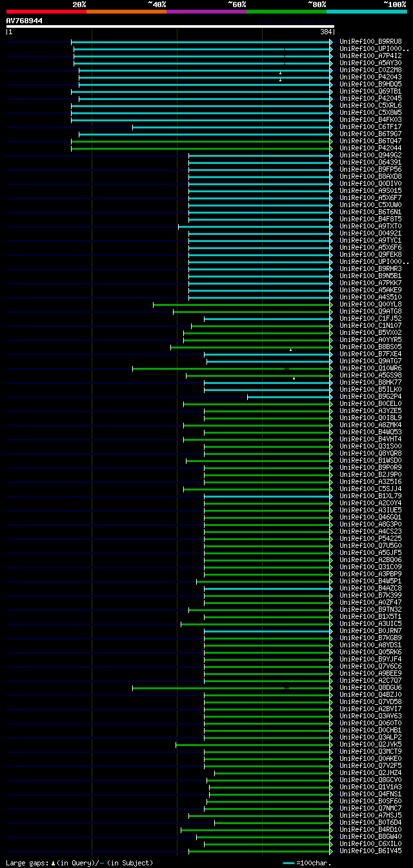Select the UniRef100_B1XL79 label

370,496
